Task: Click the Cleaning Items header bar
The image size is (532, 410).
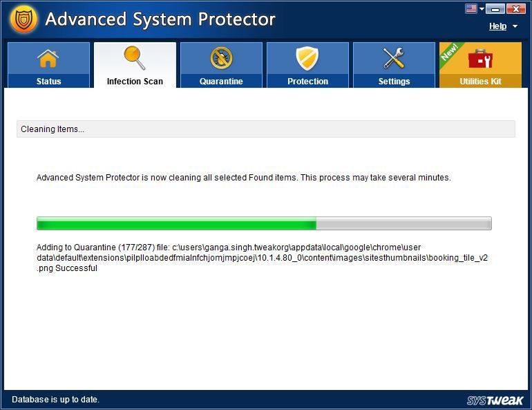Action: click(x=265, y=129)
